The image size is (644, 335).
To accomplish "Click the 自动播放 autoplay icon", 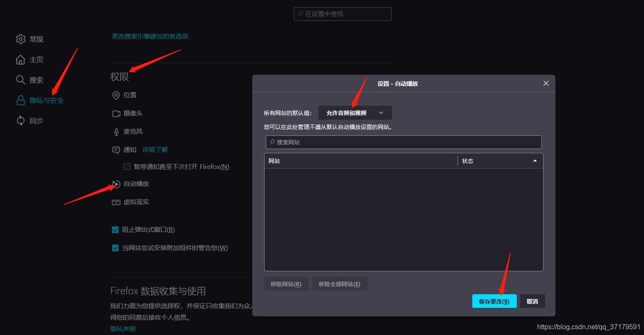I will click(x=116, y=184).
